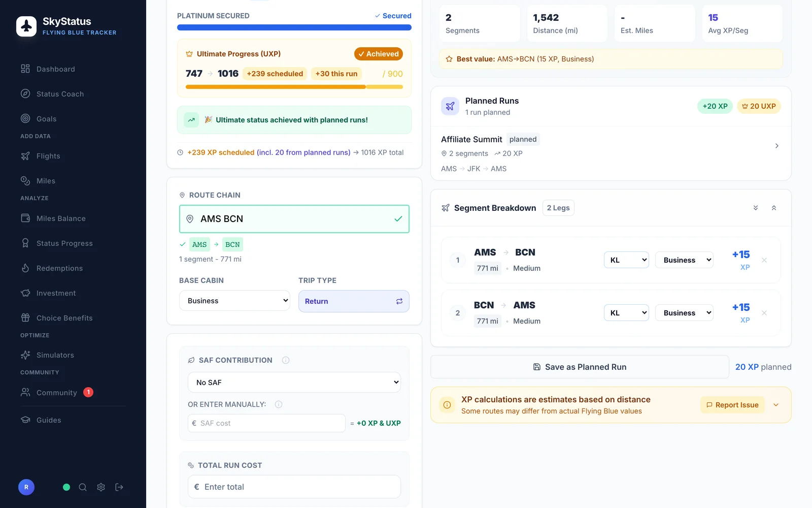Click the Ultimate Progress crown icon
Screen dimensions: 812x508
[189, 54]
